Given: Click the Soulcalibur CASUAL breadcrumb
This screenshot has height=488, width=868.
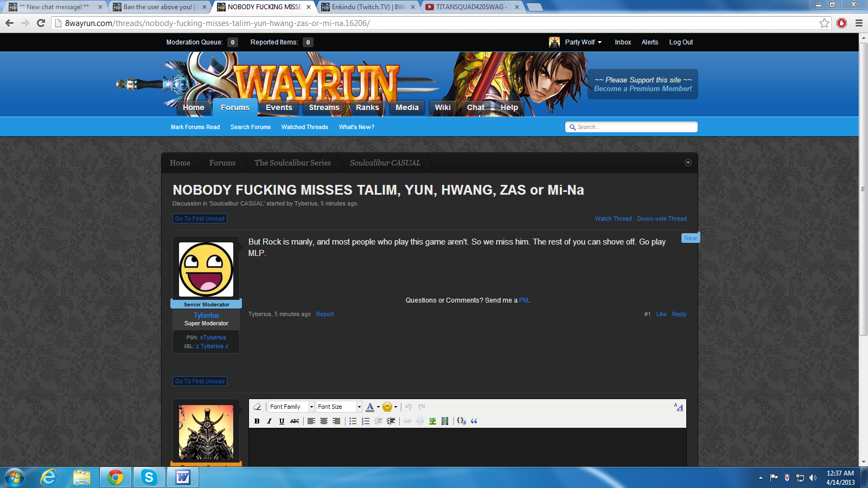Looking at the screenshot, I should click(x=385, y=163).
